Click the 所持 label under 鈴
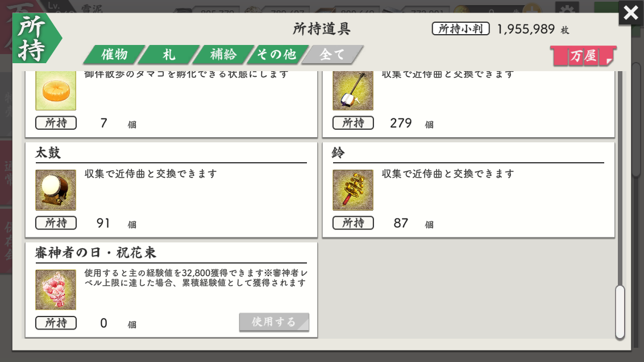644x362 pixels. point(353,223)
